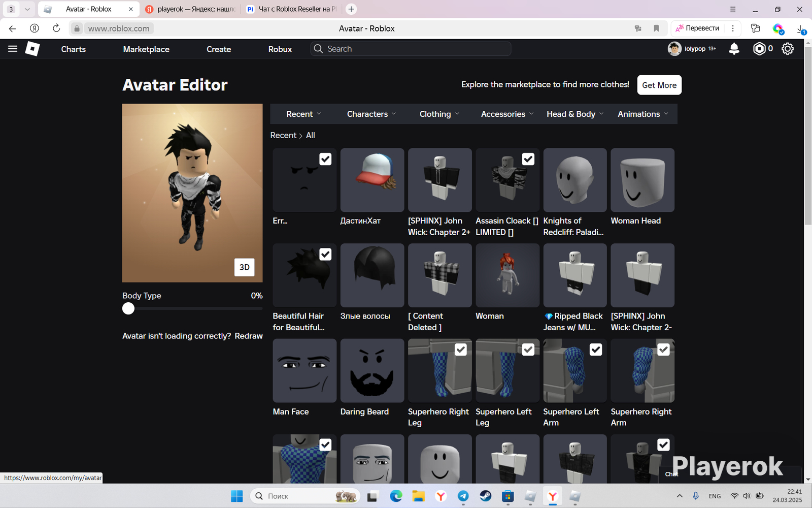This screenshot has width=812, height=508.
Task: Switch to the playerok Yandex tab
Action: [190, 9]
